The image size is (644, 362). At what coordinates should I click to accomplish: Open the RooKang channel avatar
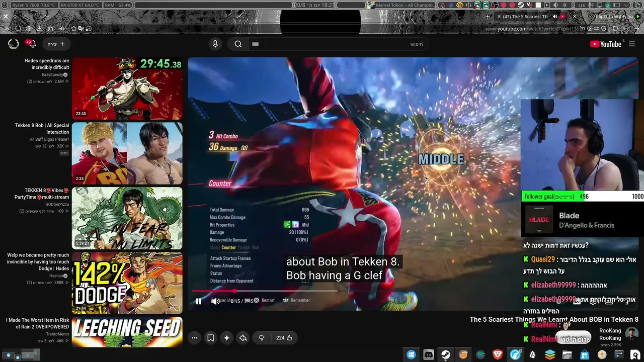(x=632, y=334)
